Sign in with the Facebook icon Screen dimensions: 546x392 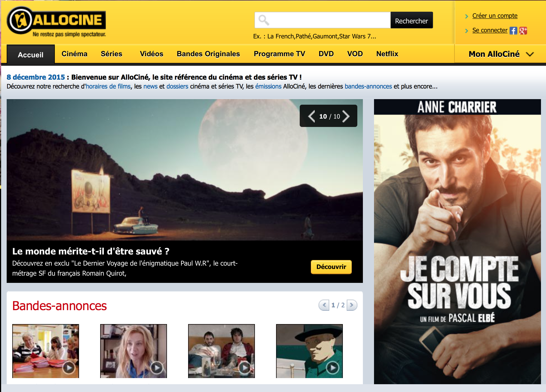(513, 31)
